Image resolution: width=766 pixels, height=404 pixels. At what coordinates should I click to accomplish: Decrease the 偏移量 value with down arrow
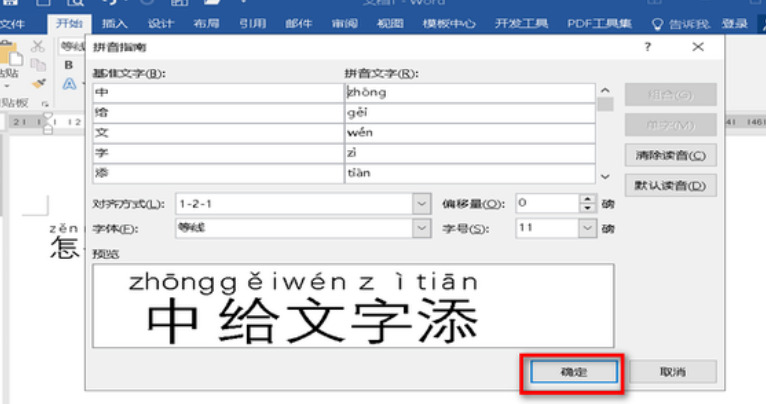tap(588, 208)
